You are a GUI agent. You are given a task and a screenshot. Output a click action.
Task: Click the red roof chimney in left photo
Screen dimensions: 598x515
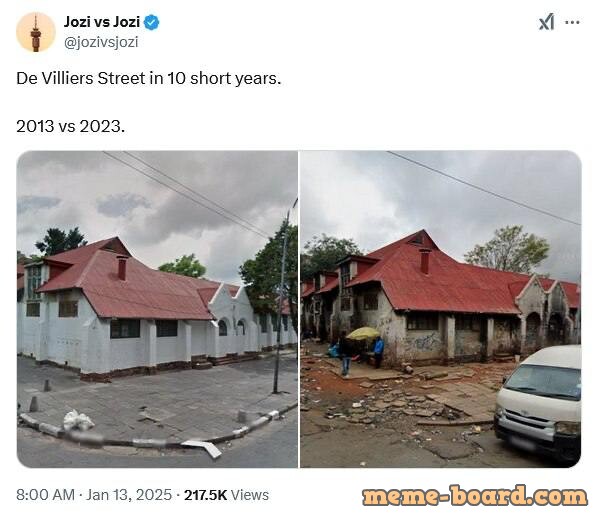point(122,267)
